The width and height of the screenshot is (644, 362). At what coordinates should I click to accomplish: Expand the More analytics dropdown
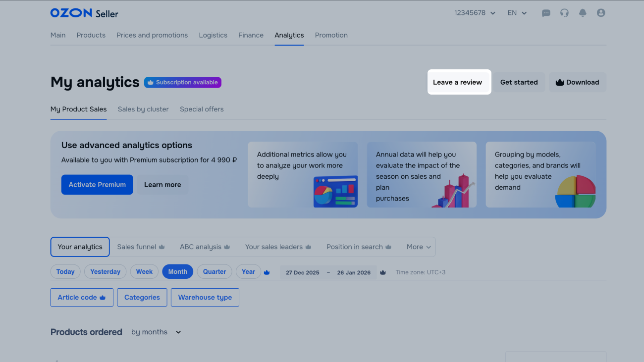click(419, 247)
